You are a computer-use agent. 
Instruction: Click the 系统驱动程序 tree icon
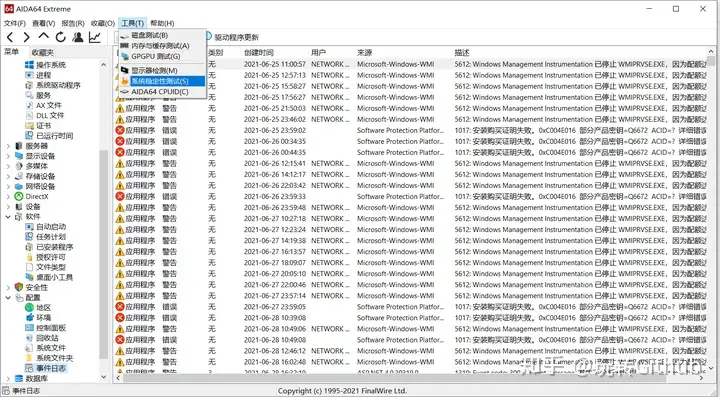pos(29,85)
